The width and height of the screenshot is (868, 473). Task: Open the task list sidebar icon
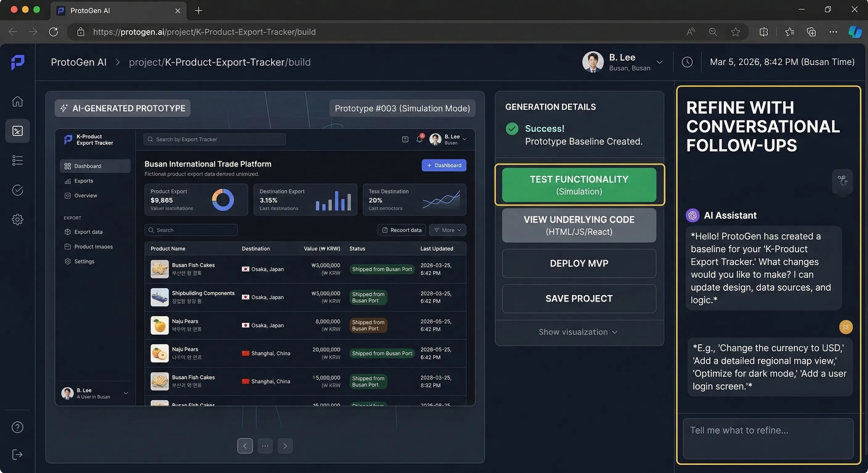[x=18, y=160]
